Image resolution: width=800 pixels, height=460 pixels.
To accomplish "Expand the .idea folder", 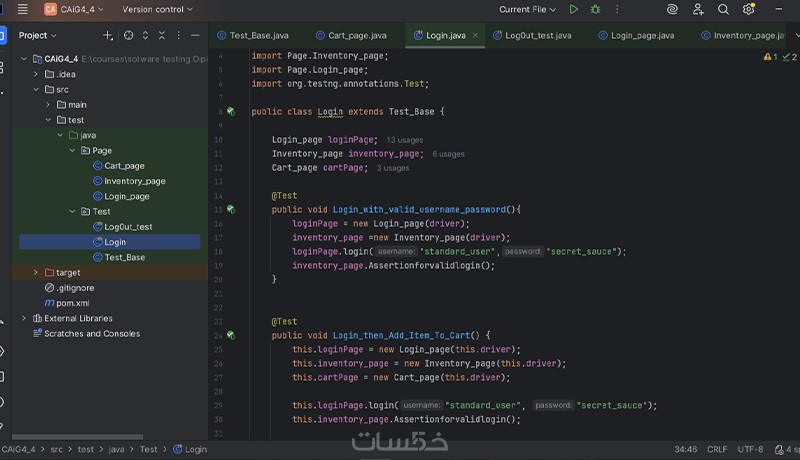I will tap(36, 74).
